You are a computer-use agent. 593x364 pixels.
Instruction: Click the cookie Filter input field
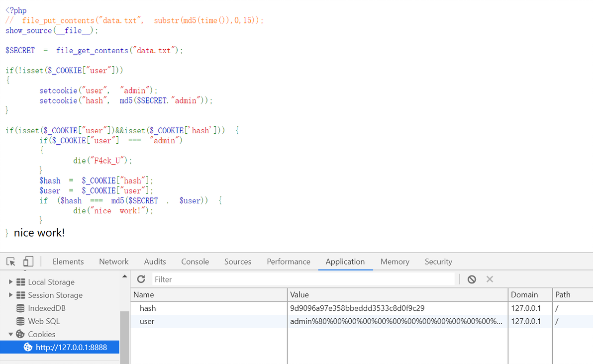tap(303, 279)
